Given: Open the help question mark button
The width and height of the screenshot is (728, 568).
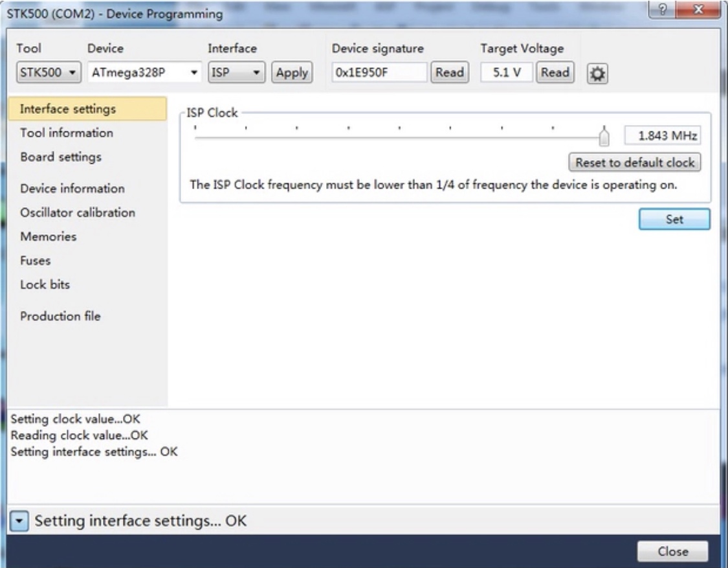Looking at the screenshot, I should pos(663,9).
